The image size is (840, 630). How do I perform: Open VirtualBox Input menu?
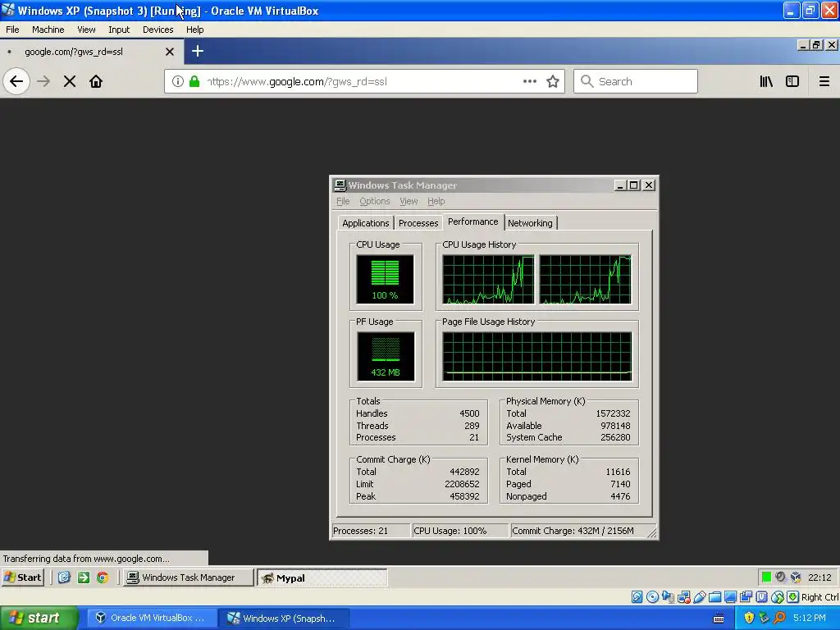point(119,30)
